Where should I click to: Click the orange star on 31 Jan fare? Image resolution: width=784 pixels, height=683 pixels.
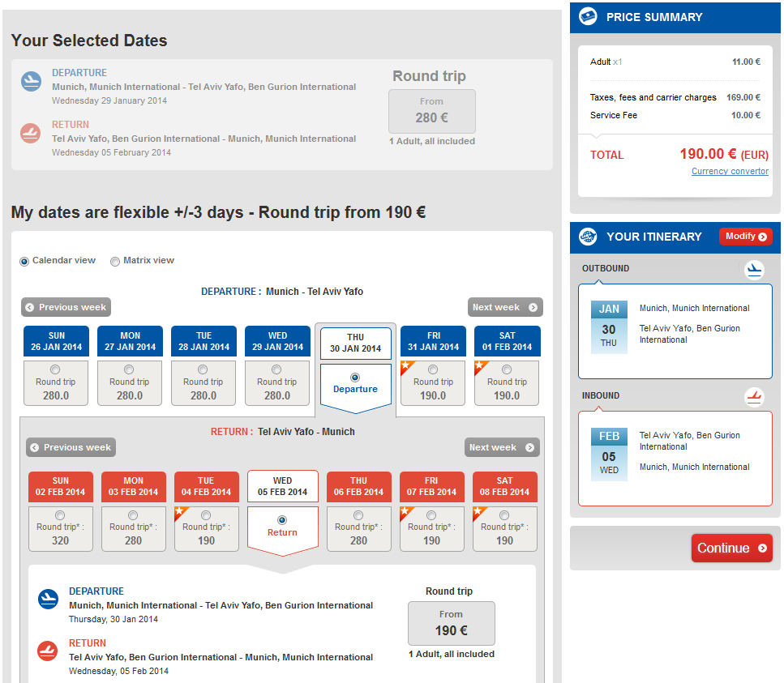(406, 366)
